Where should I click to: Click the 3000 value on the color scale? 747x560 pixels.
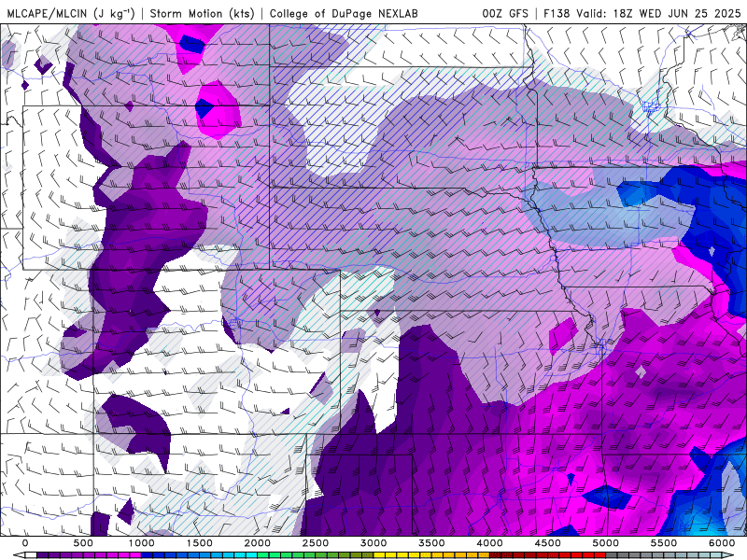coord(373,543)
